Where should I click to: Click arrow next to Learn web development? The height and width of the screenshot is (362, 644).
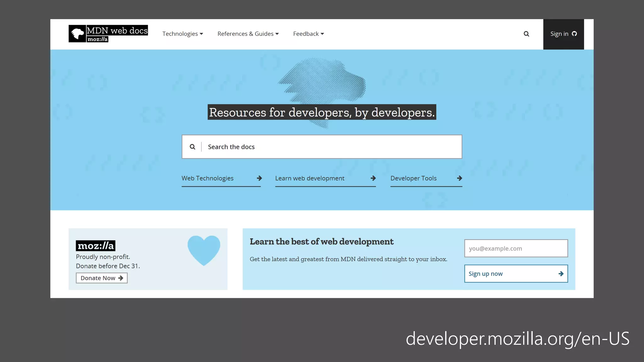coord(373,178)
